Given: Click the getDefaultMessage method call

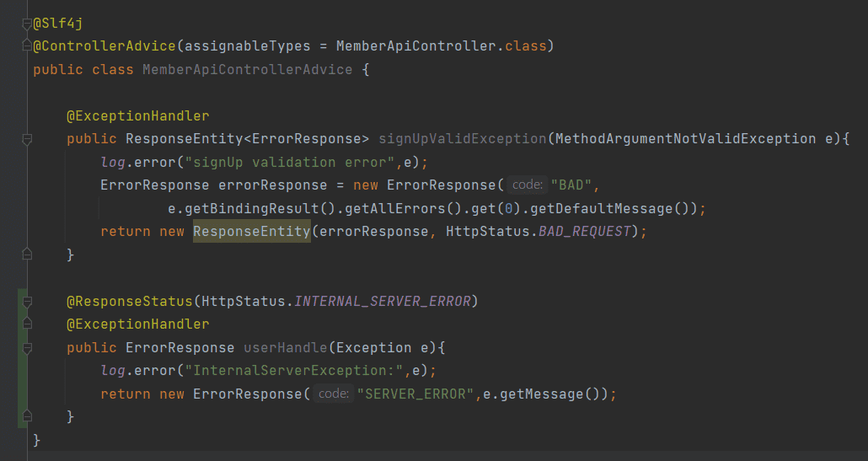Looking at the screenshot, I should click(x=602, y=209).
